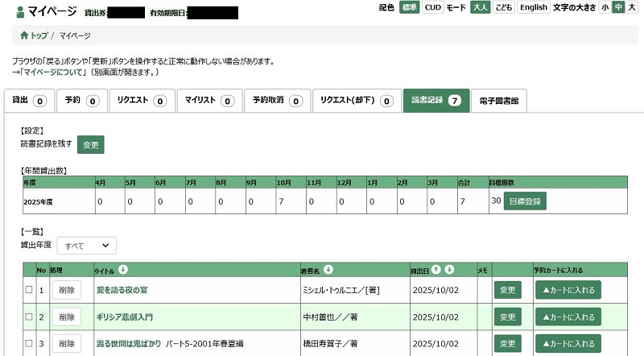This screenshot has height=356, width=644.
Task: Set text size to 大
Action: tap(633, 8)
